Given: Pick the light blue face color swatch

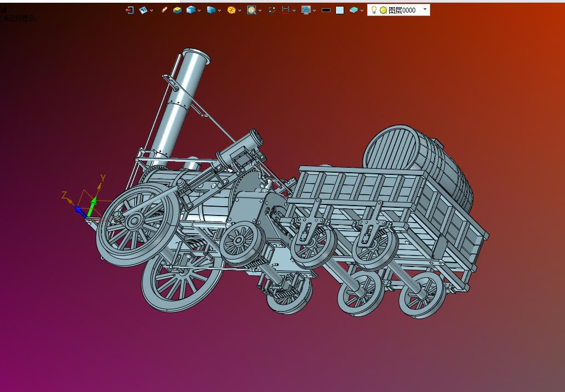Looking at the screenshot, I should click(340, 10).
